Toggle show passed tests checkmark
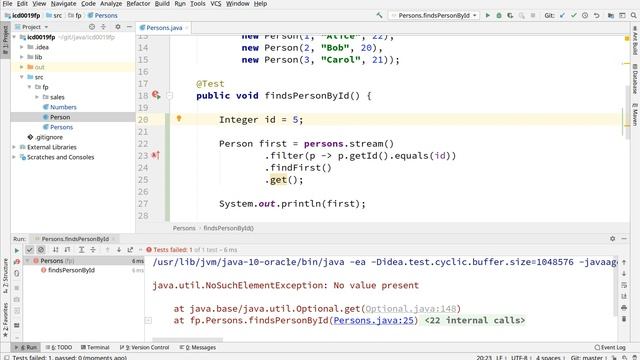Image resolution: width=640 pixels, height=360 pixels. click(x=29, y=249)
